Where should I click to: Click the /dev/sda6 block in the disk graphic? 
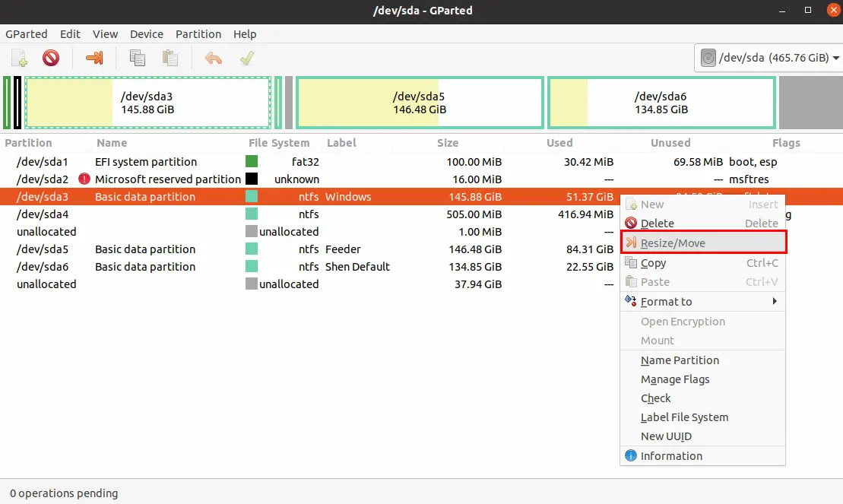coord(660,102)
